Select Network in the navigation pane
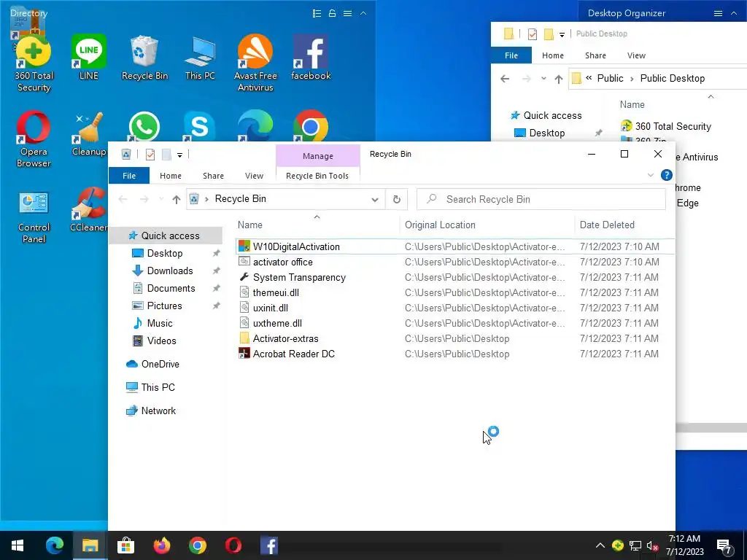This screenshot has width=747, height=560. pyautogui.click(x=158, y=411)
